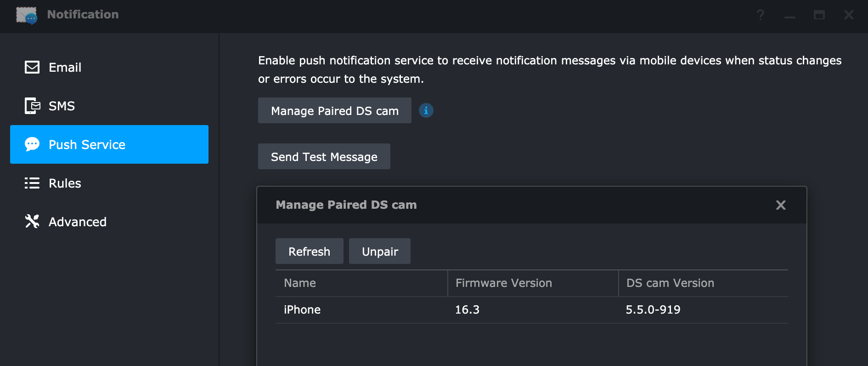Image resolution: width=868 pixels, height=366 pixels.
Task: Go to the Advanced tab
Action: (x=109, y=222)
